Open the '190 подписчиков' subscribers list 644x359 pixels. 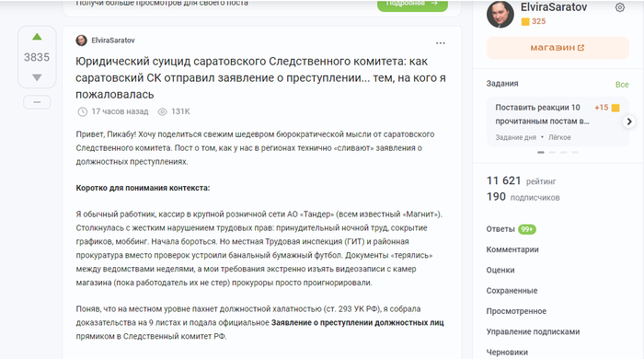[523, 197]
